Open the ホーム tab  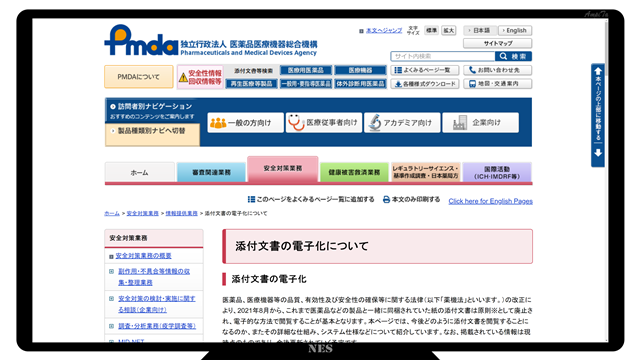pos(140,172)
